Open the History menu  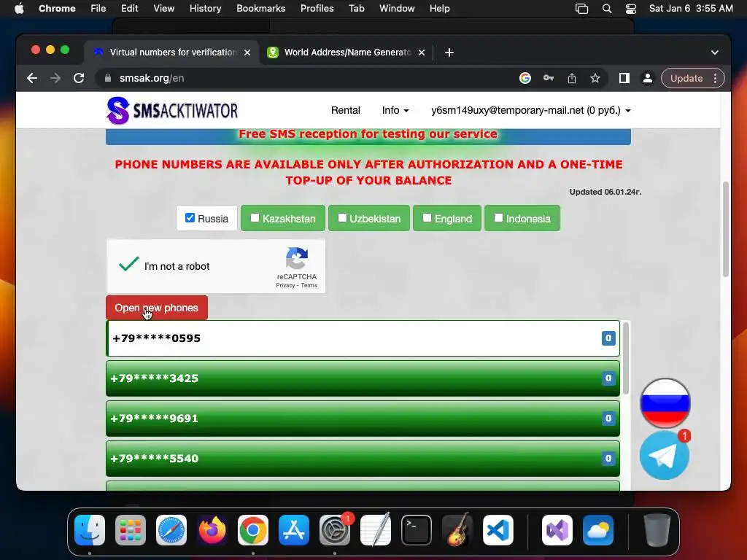point(205,9)
